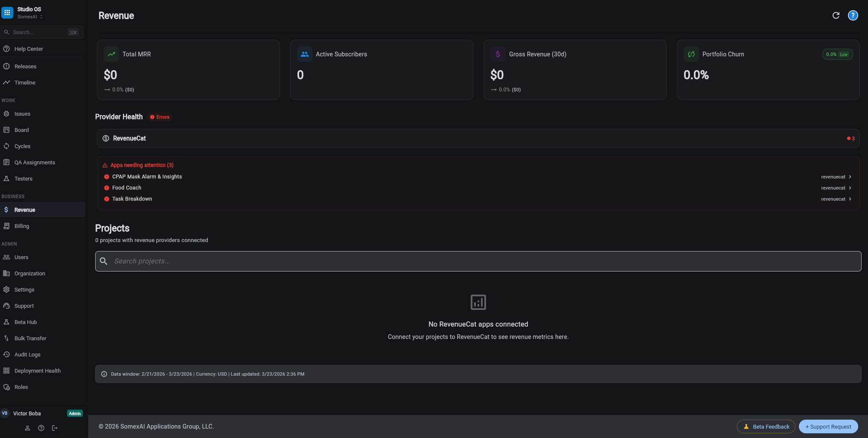Open the blue help question mark button
The width and height of the screenshot is (868, 438).
click(853, 15)
